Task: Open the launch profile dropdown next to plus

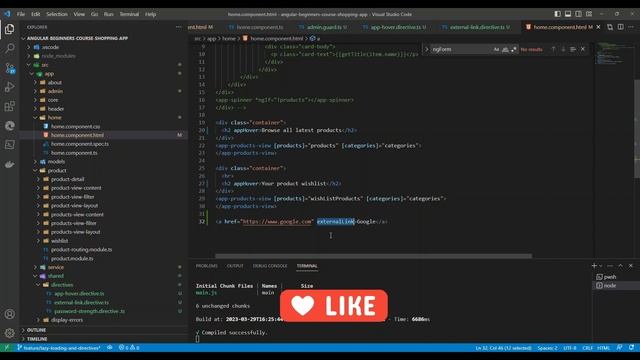Action: 601,266
